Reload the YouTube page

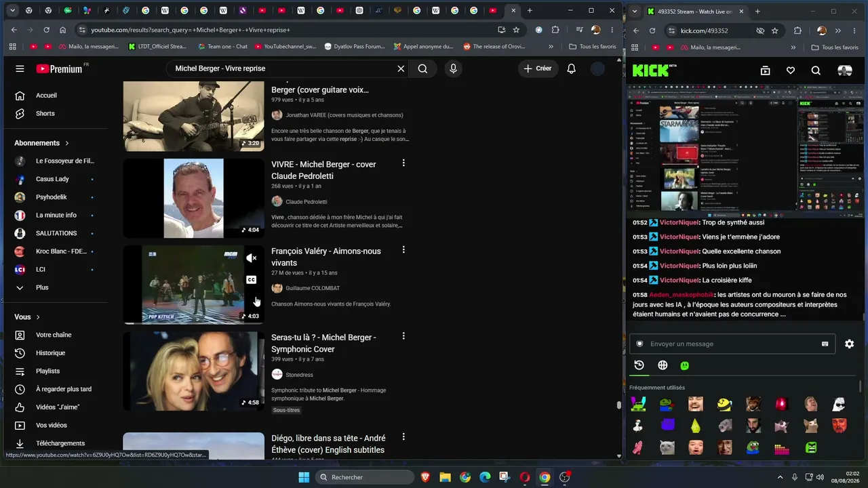[x=46, y=30]
